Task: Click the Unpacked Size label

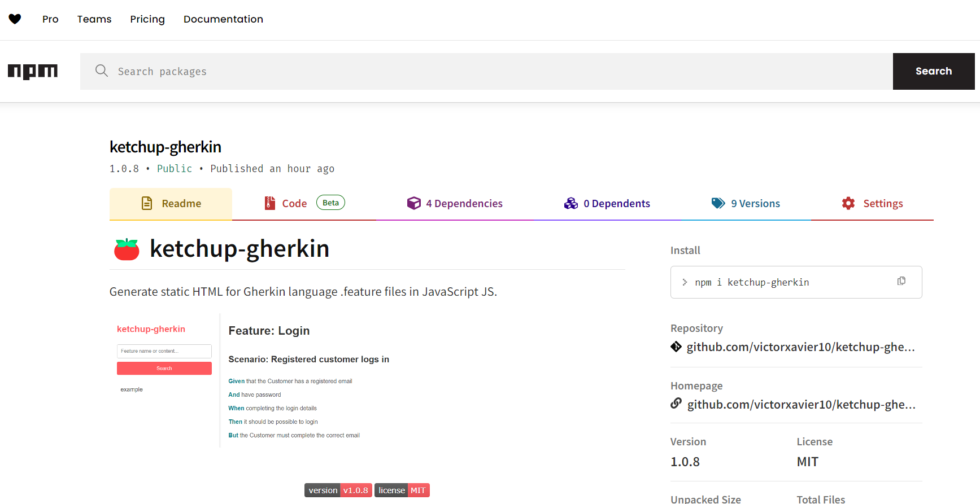Action: point(705,499)
